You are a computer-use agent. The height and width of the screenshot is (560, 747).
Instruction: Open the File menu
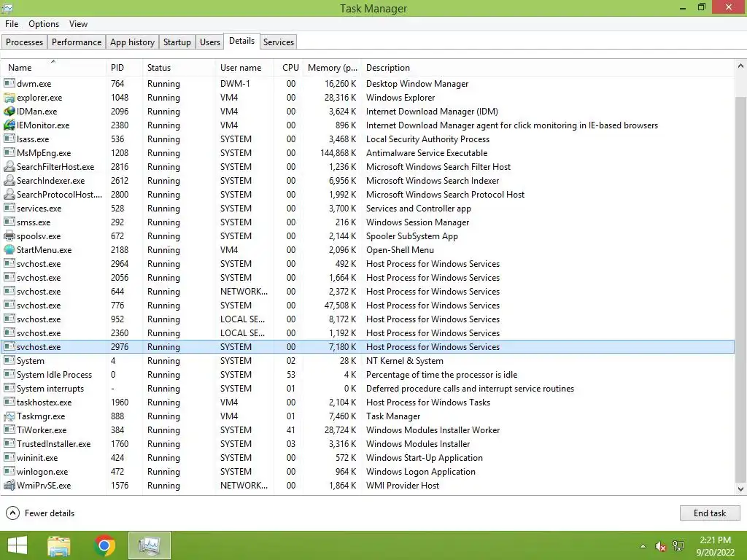pos(12,24)
